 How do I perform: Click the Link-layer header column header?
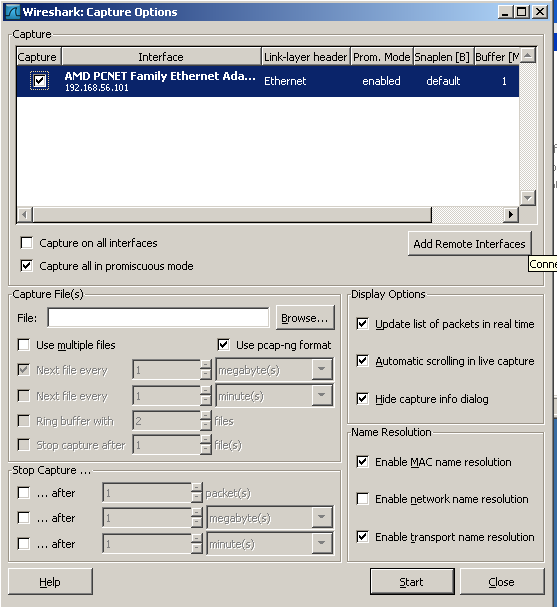(306, 57)
